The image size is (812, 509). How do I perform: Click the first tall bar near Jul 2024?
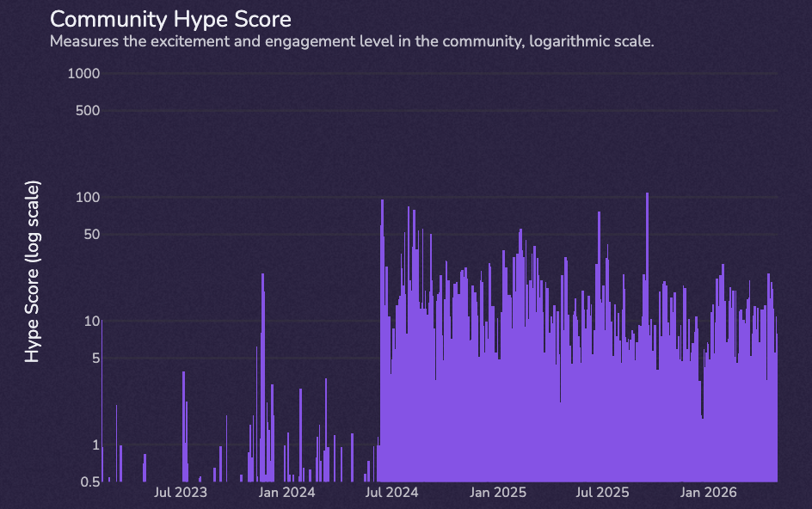pyautogui.click(x=382, y=340)
